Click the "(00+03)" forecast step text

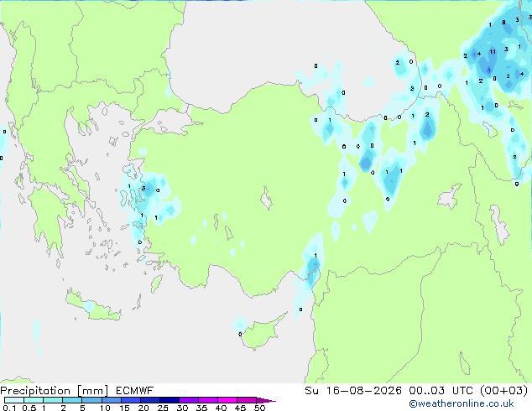[504, 391]
